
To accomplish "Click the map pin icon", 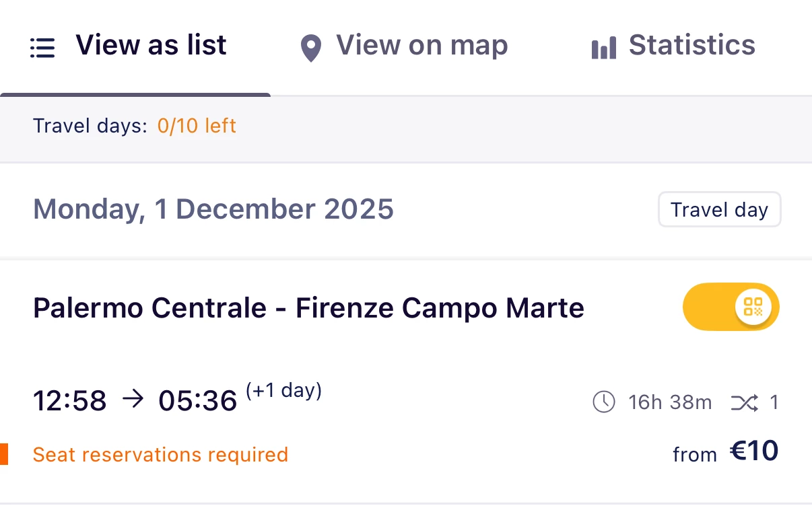I will pyautogui.click(x=310, y=48).
